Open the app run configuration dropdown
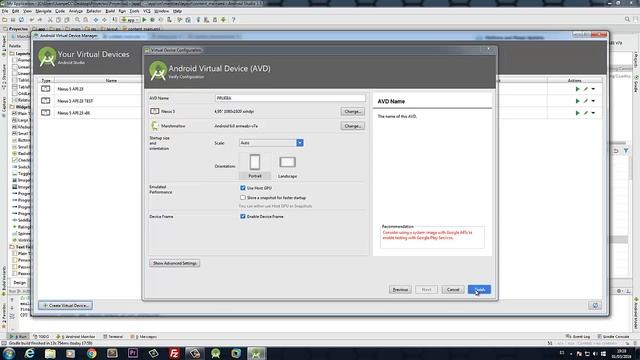The width and height of the screenshot is (640, 360). [x=130, y=20]
